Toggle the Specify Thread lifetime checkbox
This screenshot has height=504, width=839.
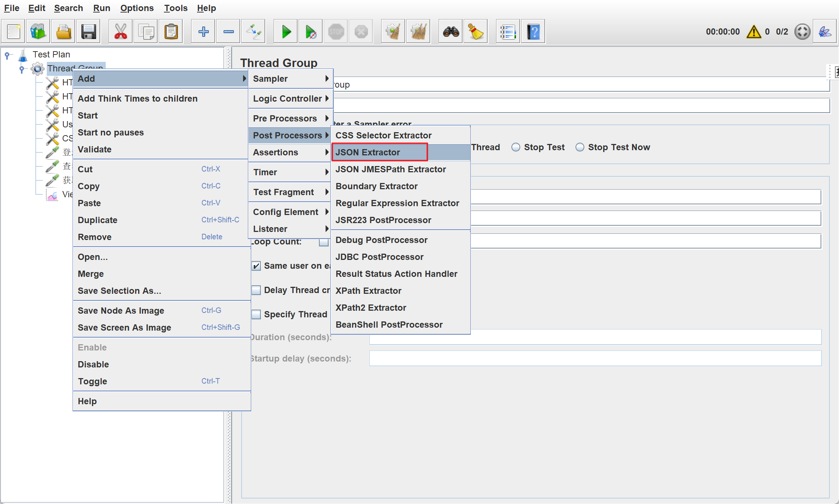256,314
